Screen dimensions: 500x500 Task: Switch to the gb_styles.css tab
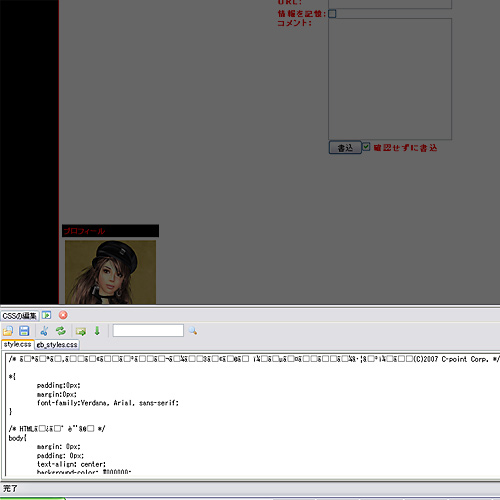coord(57,345)
